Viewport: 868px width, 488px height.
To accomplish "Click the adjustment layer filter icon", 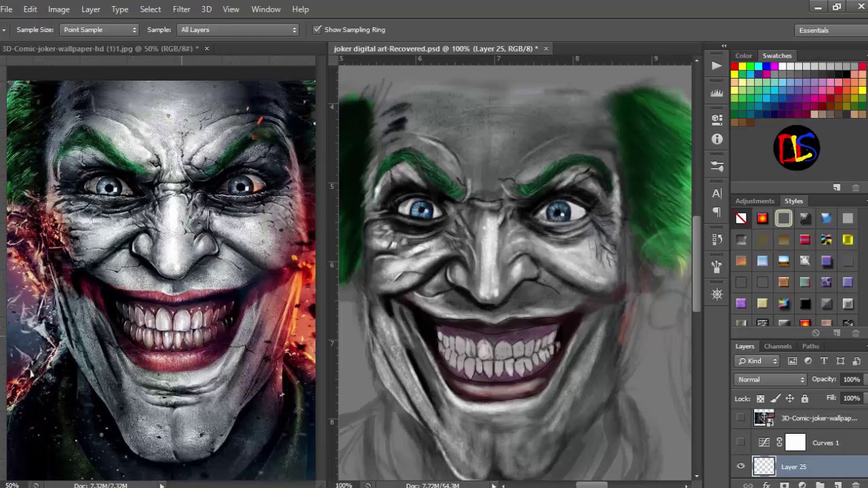I will pyautogui.click(x=808, y=361).
